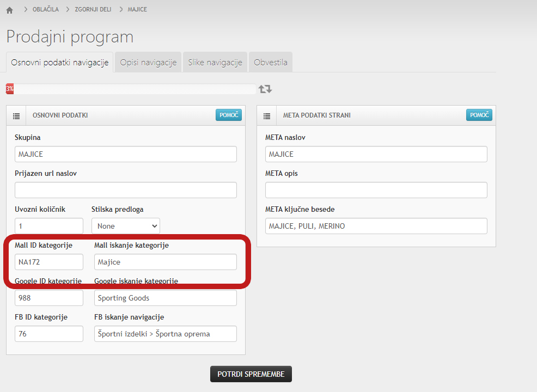Focus the Prijazen url naslov field
The image size is (537, 392).
pos(126,190)
